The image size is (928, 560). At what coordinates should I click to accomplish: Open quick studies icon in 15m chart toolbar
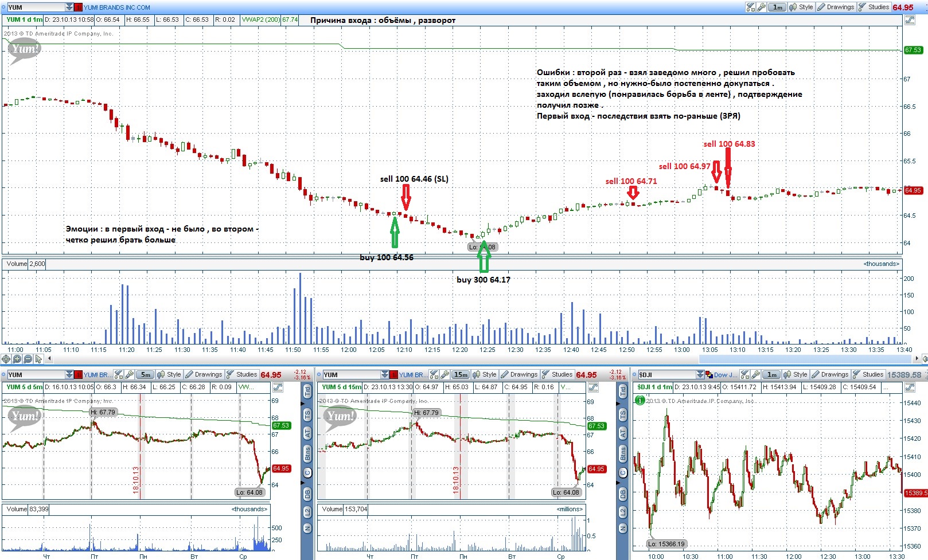434,374
